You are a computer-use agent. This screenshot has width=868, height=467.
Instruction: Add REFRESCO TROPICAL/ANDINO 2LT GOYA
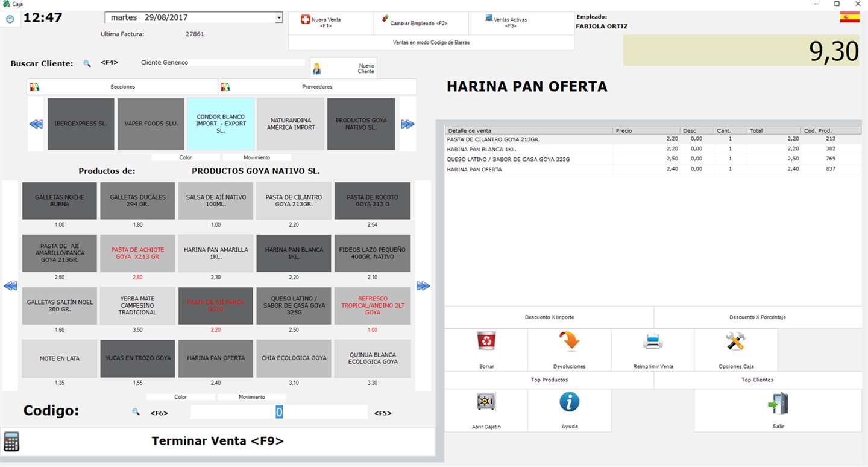[x=372, y=306]
